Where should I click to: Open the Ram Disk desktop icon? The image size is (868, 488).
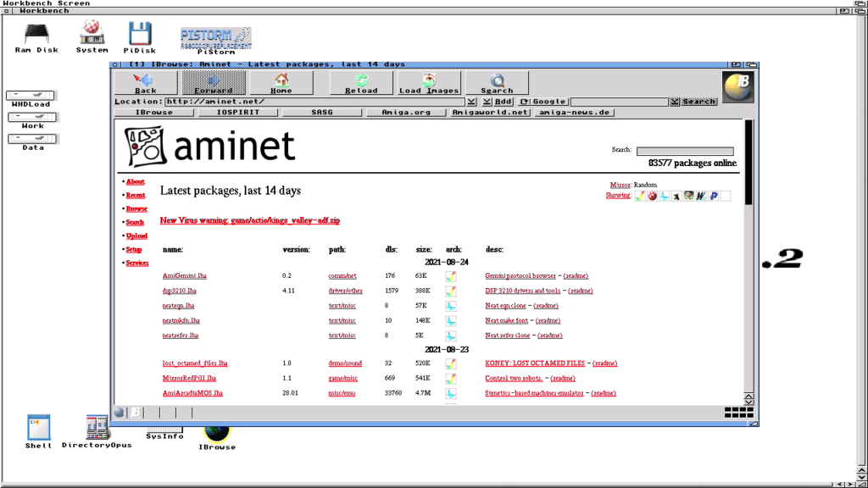point(36,39)
